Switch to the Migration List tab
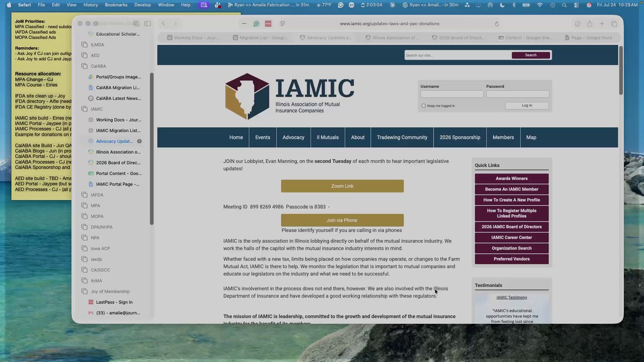 pyautogui.click(x=260, y=38)
